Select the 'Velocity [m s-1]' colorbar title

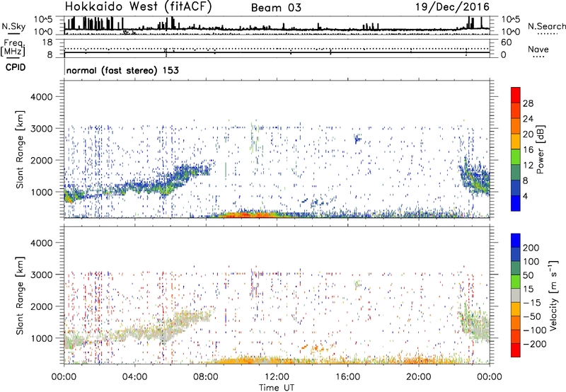(553, 295)
